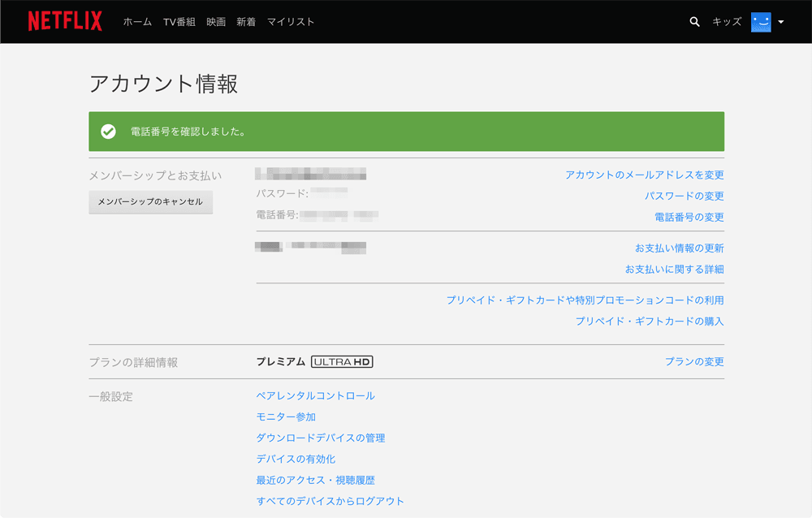The height and width of the screenshot is (518, 812).
Task: Open お支払いに関する詳細 link
Action: pos(674,270)
